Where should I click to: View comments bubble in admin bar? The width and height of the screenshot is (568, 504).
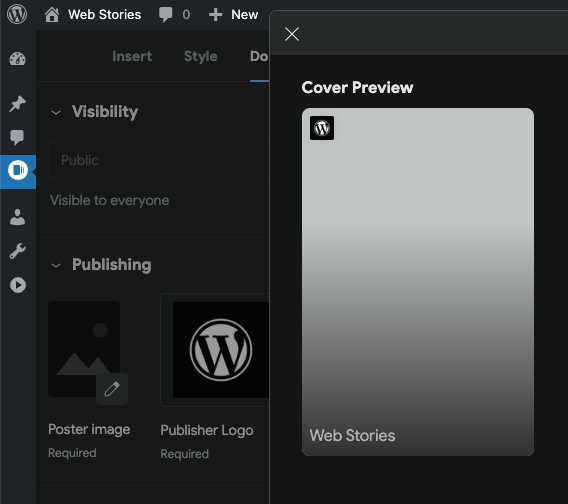(x=166, y=15)
